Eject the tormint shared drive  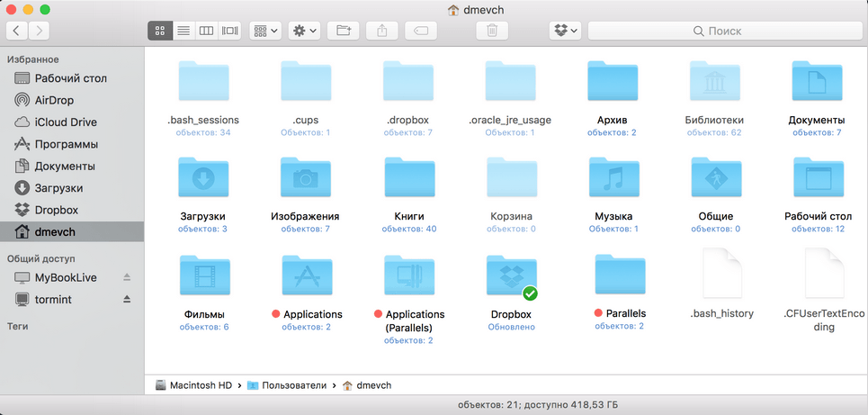coord(127,298)
